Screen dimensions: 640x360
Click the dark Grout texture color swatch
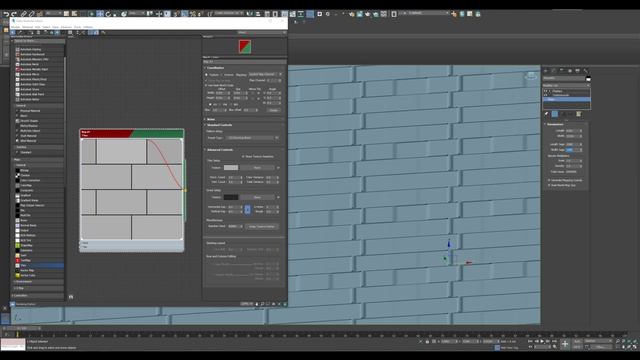click(x=231, y=197)
